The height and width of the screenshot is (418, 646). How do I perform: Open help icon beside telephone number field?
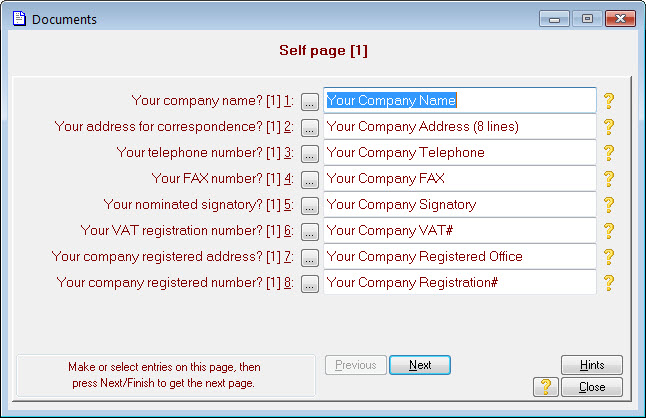(x=609, y=152)
